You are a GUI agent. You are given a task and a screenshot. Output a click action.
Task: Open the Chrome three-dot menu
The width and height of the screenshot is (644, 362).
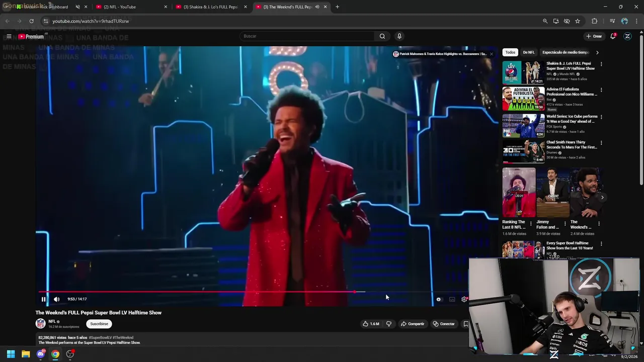pos(637,21)
